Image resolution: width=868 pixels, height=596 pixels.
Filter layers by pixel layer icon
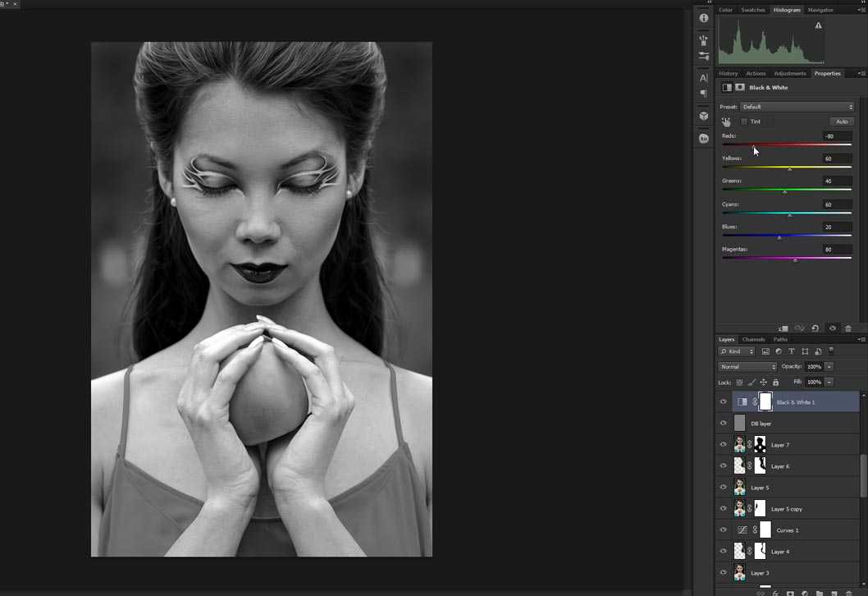pyautogui.click(x=765, y=351)
